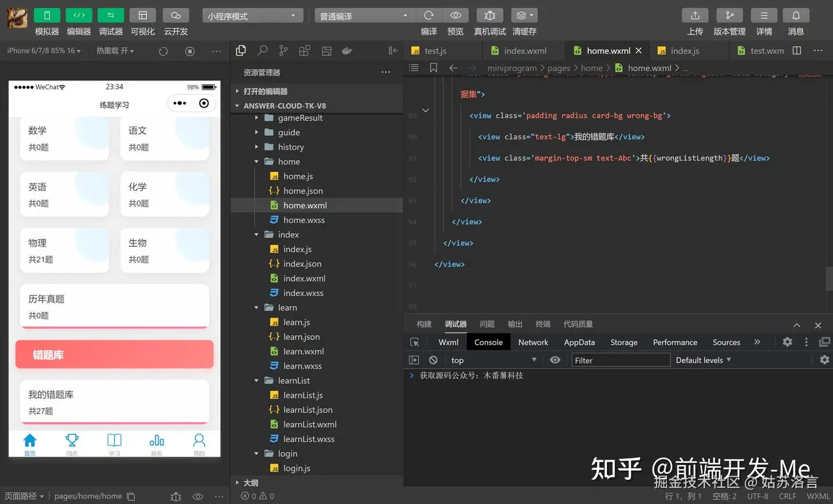Toggle the 调试器 debugger panel button
This screenshot has width=833, height=504.
click(x=110, y=16)
